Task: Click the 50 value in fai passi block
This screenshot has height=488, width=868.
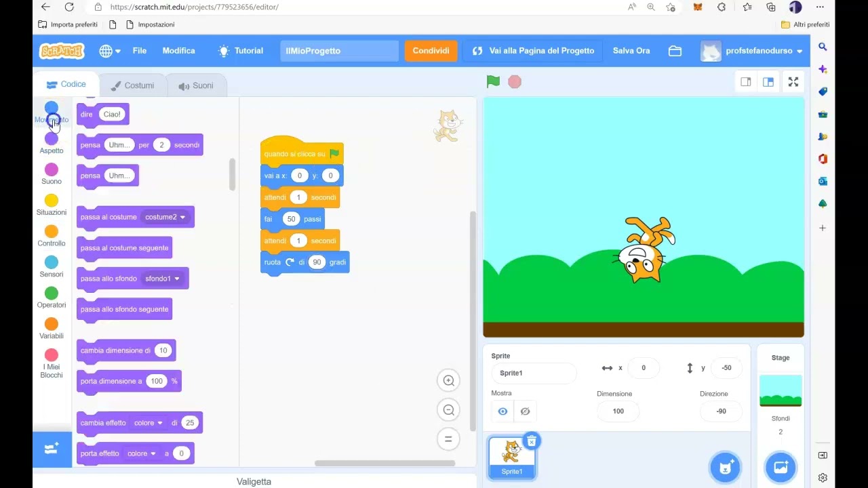Action: click(x=291, y=219)
